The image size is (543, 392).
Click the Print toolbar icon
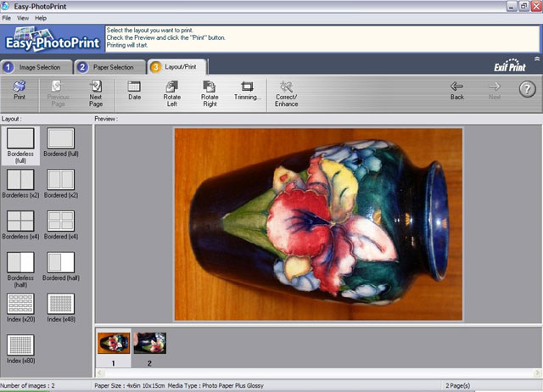pyautogui.click(x=20, y=90)
